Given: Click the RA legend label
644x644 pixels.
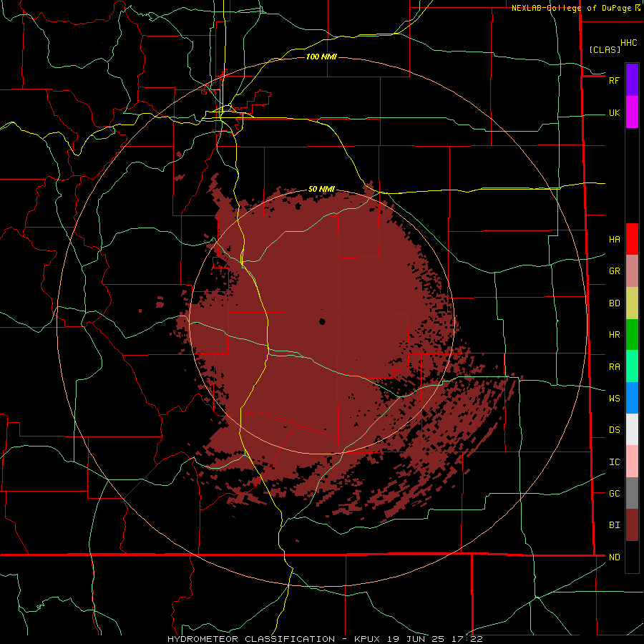Looking at the screenshot, I should (x=614, y=366).
